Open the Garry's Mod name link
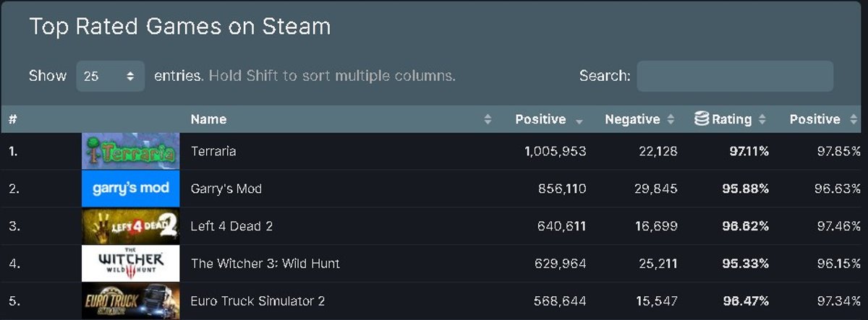Image resolution: width=868 pixels, height=320 pixels. coord(226,189)
